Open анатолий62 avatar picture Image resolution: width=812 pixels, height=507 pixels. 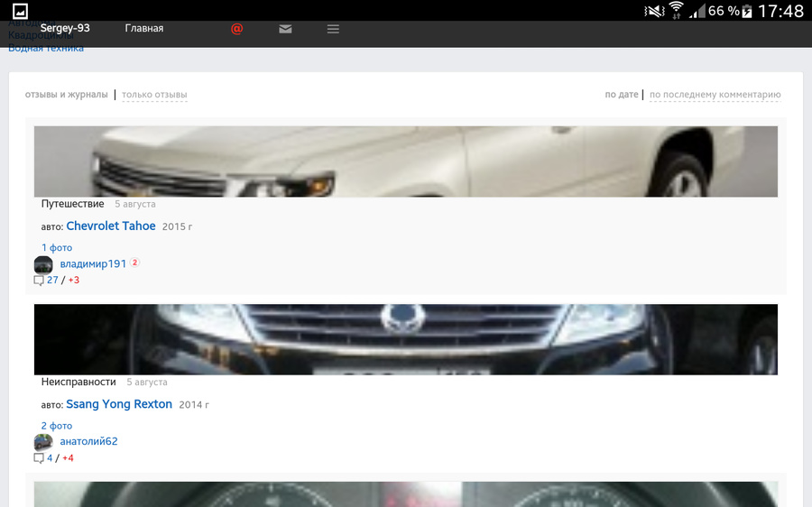pos(43,442)
